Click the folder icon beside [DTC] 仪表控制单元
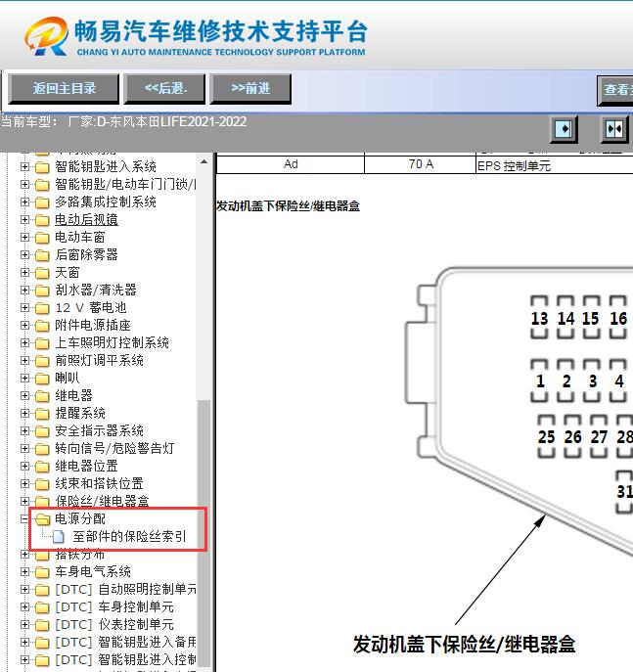 [42, 624]
